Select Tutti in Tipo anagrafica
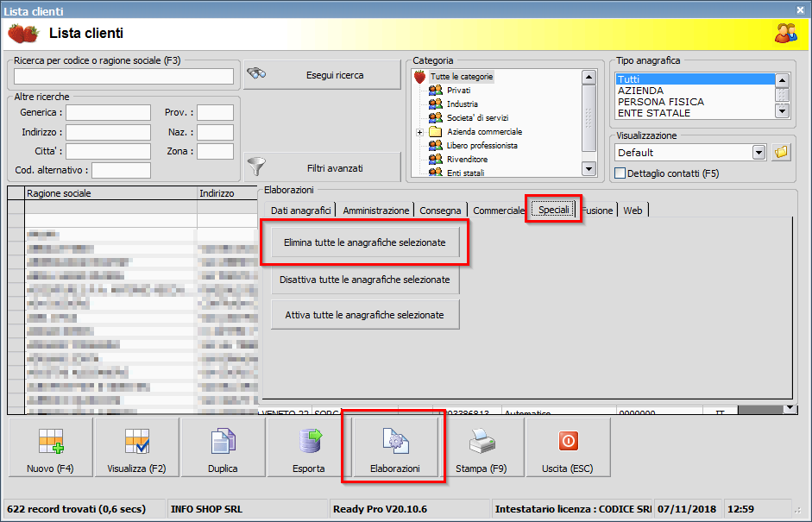Image resolution: width=812 pixels, height=522 pixels. click(695, 79)
